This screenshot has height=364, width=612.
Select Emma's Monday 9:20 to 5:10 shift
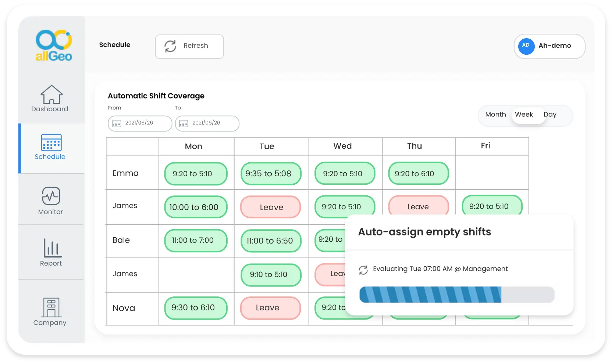[196, 173]
